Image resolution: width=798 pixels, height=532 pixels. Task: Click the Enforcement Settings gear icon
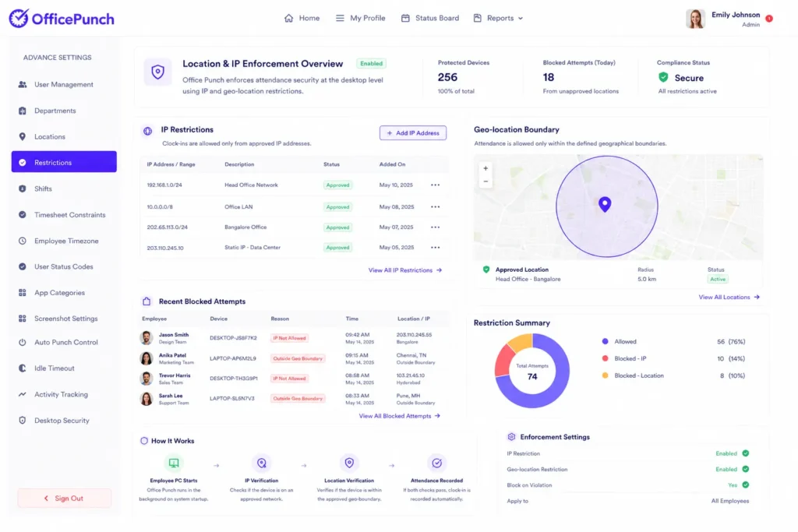(x=511, y=437)
